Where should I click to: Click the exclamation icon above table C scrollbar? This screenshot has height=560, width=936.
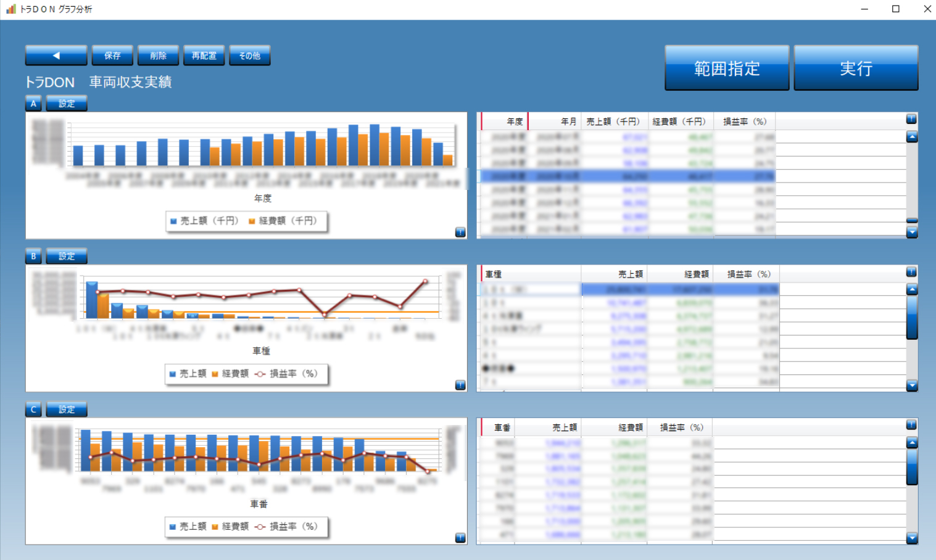(x=911, y=425)
